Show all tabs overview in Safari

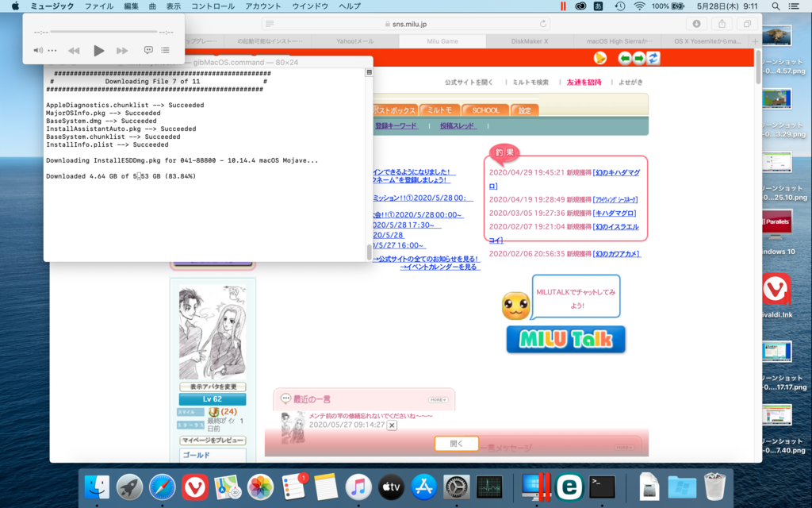click(746, 24)
